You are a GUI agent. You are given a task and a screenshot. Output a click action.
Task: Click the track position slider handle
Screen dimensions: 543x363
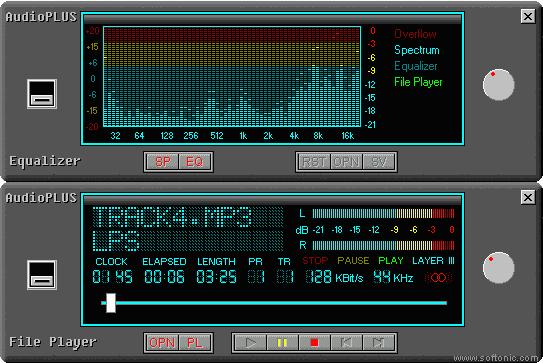pos(111,303)
